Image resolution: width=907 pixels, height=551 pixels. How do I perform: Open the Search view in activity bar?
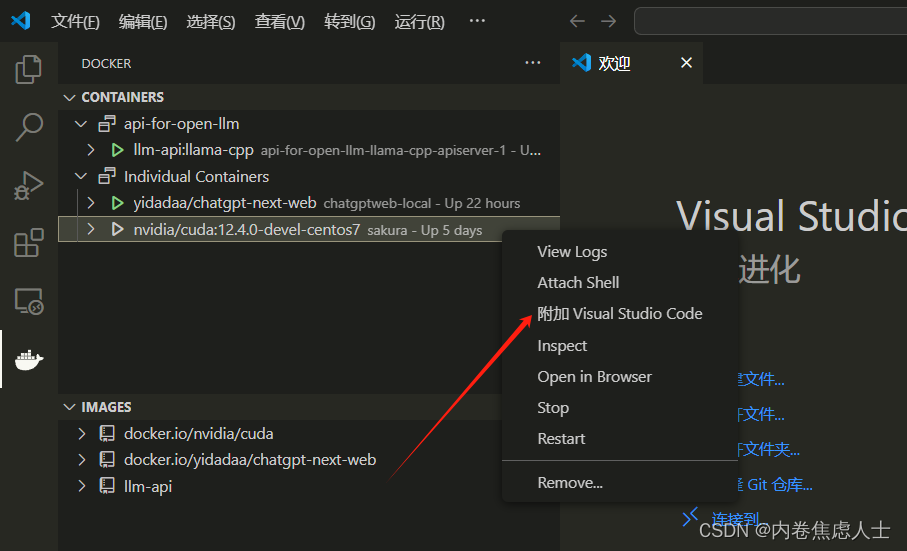[x=28, y=127]
